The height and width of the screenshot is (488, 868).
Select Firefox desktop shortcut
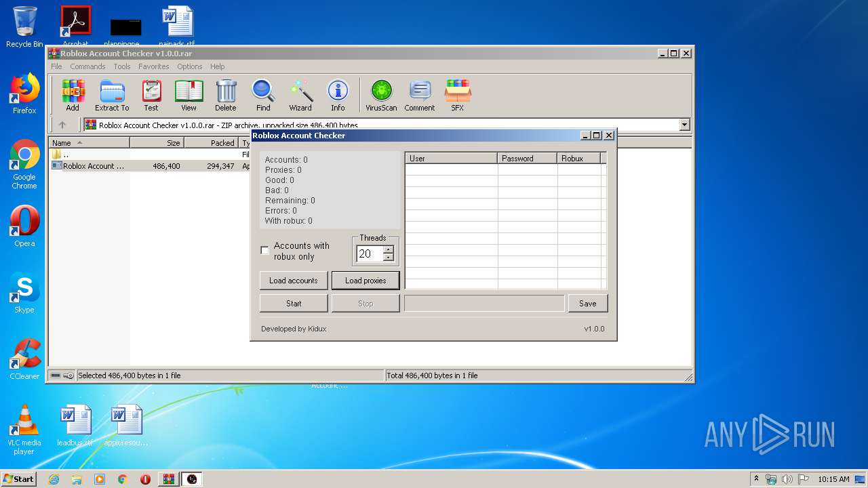(x=24, y=94)
